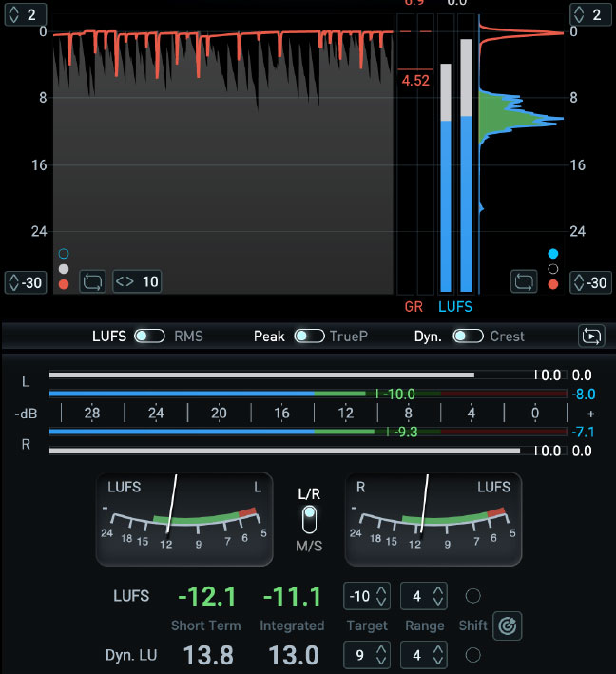Switch the LUFS / RMS toggle

pyautogui.click(x=149, y=337)
